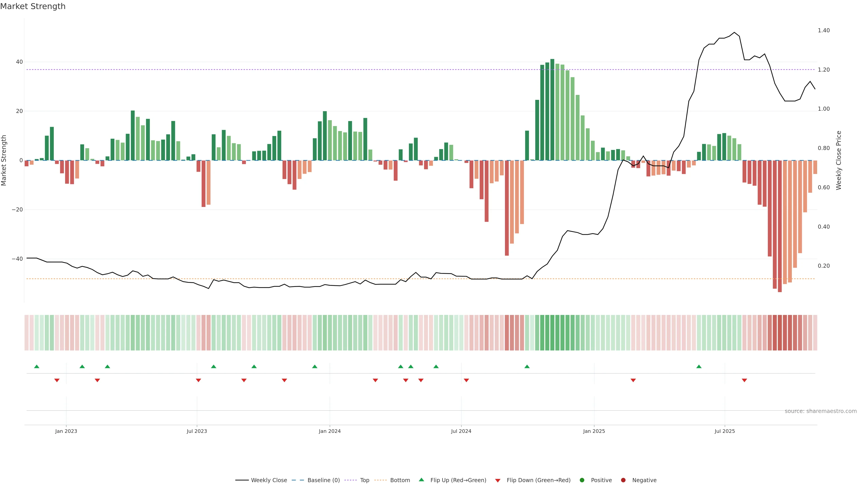Click the Positive green circle legend icon

(x=582, y=480)
